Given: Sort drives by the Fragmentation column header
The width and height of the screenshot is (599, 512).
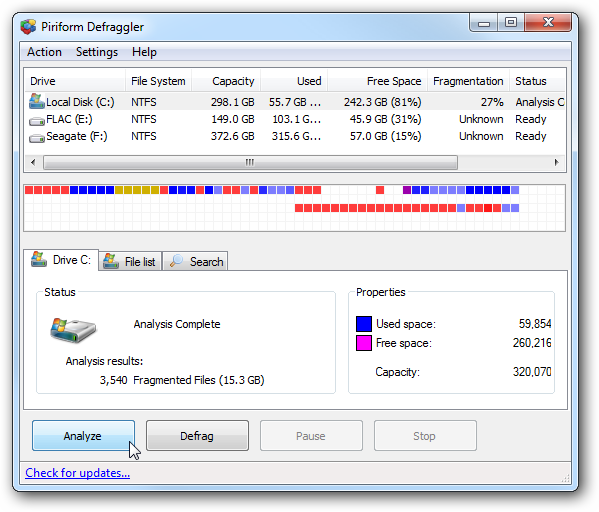Looking at the screenshot, I should (468, 81).
